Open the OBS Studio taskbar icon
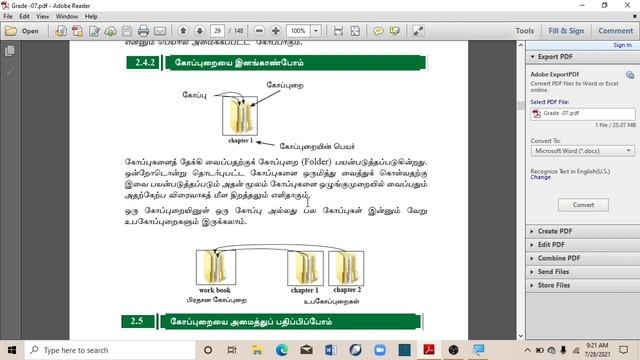Screen dimensions: 640x360 coord(453,350)
